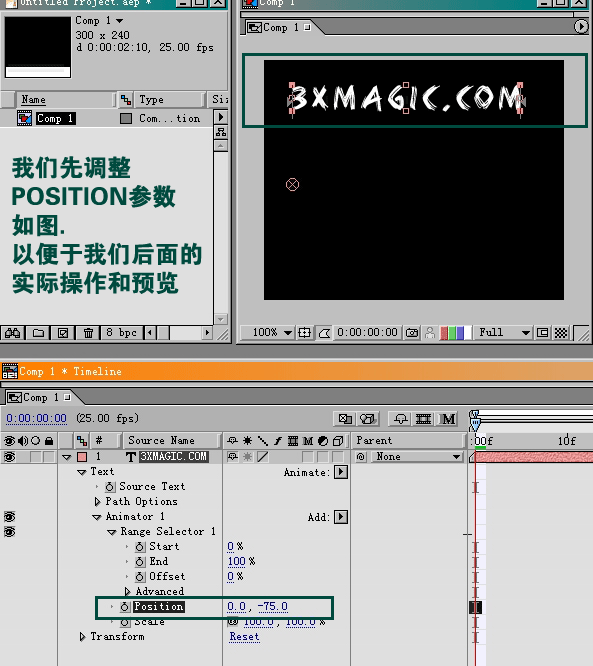
Task: Select the Comp 1 tab in the Timeline window
Action: (x=39, y=398)
